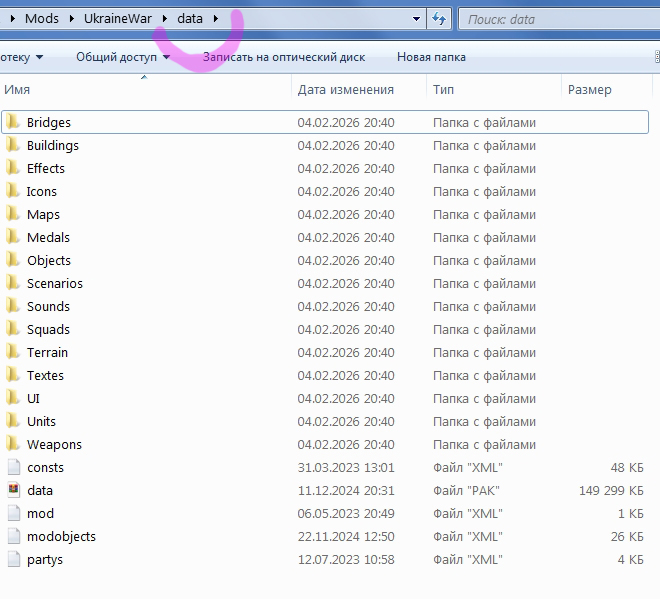This screenshot has height=599, width=660.
Task: Sort by Размер column header
Action: coord(589,90)
